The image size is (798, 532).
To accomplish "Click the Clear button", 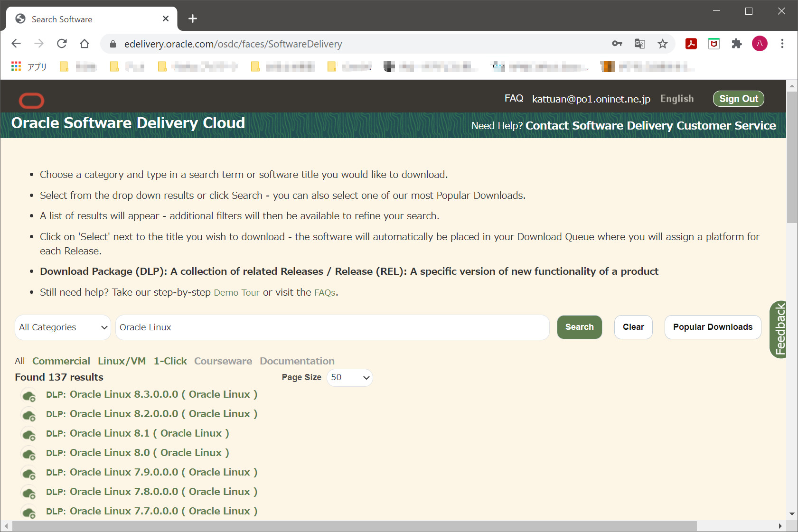I will pyautogui.click(x=633, y=327).
